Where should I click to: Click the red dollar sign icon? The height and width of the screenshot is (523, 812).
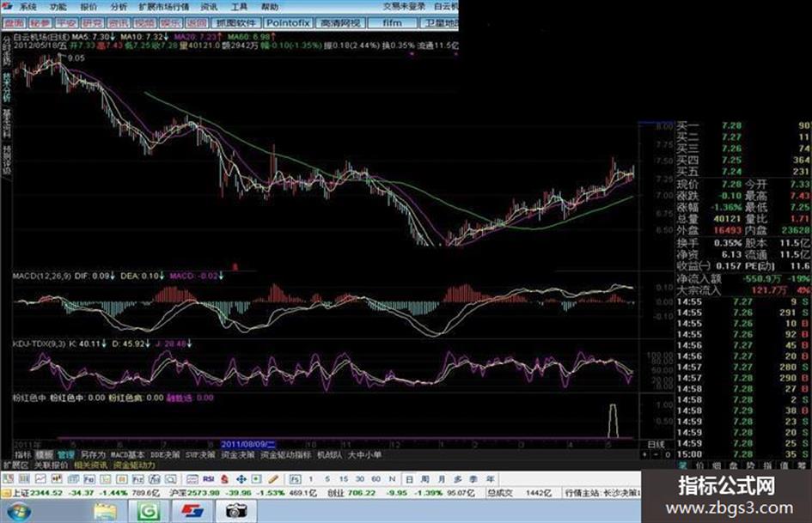pos(224,479)
